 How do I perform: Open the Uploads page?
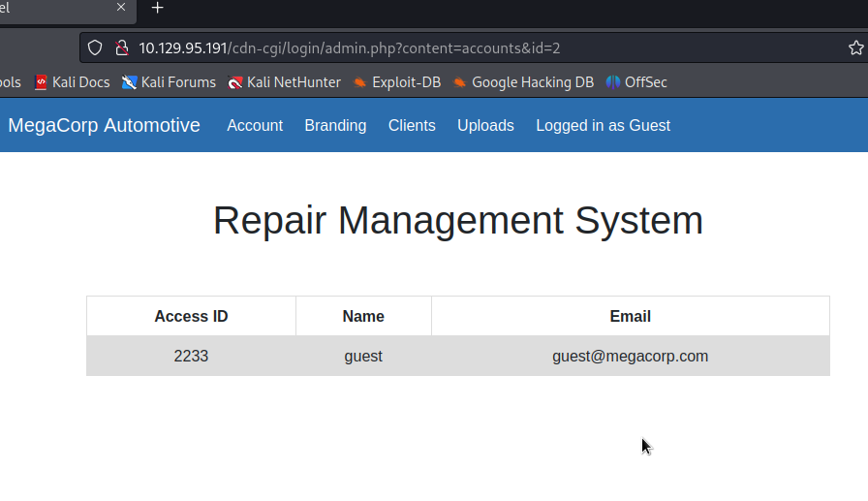(x=485, y=125)
